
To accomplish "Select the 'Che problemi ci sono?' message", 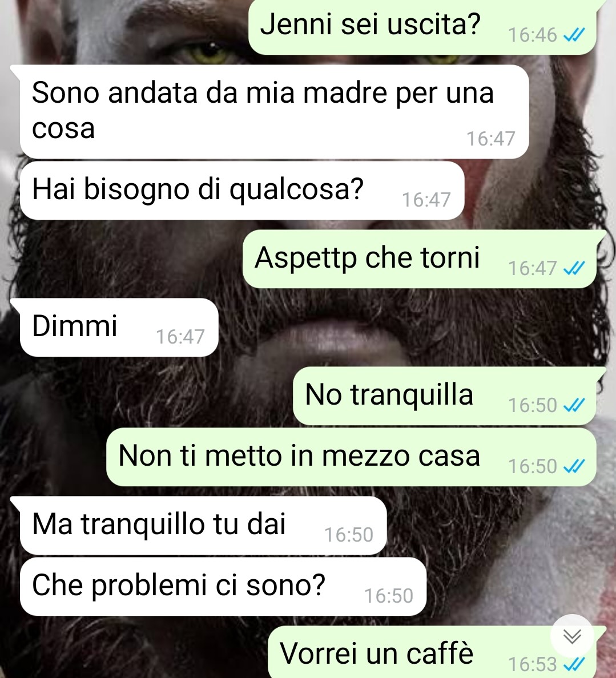I will pos(223,586).
